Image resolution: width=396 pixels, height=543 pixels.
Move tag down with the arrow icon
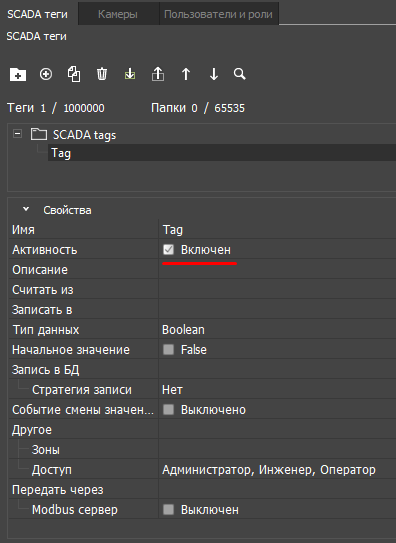coord(214,74)
